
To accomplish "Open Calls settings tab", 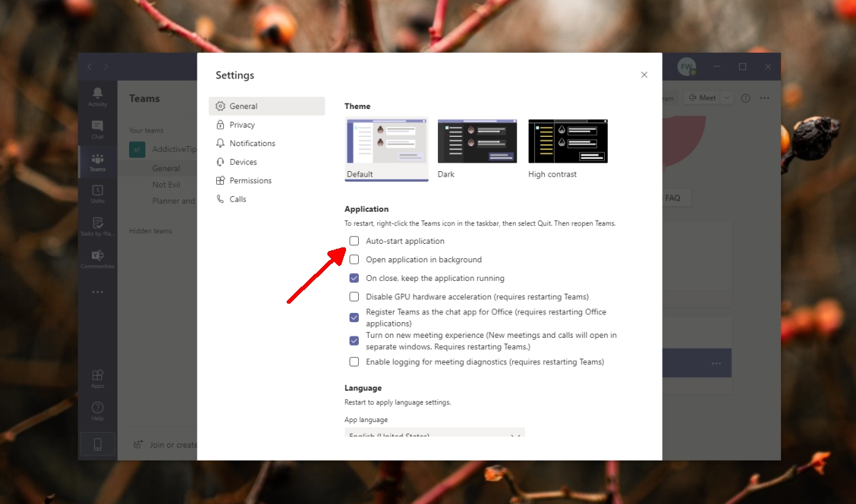I will (267, 199).
